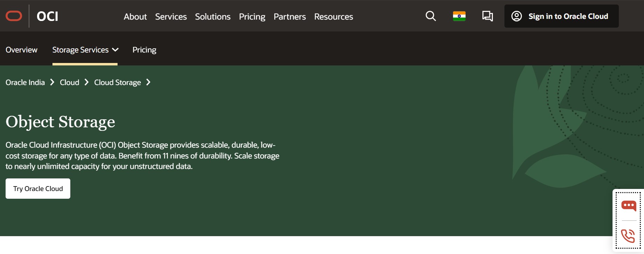Switch to the Overview tab
The height and width of the screenshot is (254, 644).
(21, 50)
